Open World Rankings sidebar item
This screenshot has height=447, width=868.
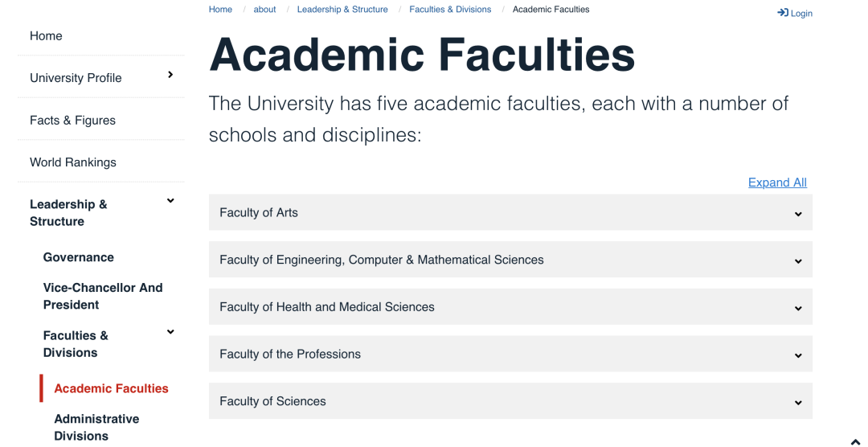(x=73, y=162)
